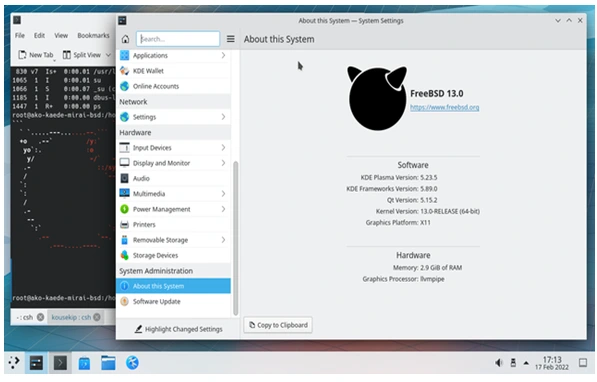
Task: Open the hamburger menu beside search field
Action: click(x=230, y=39)
